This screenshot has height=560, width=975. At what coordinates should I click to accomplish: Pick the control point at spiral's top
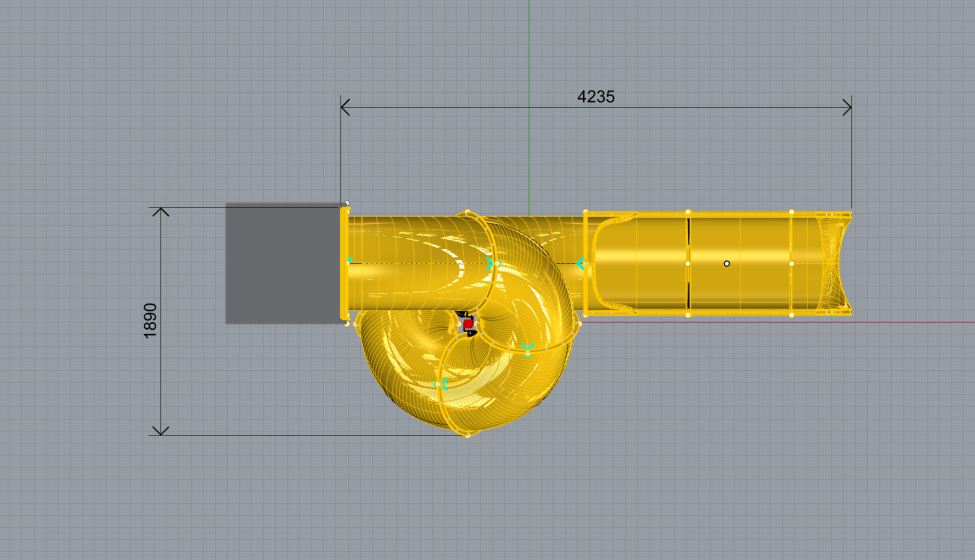(x=467, y=212)
